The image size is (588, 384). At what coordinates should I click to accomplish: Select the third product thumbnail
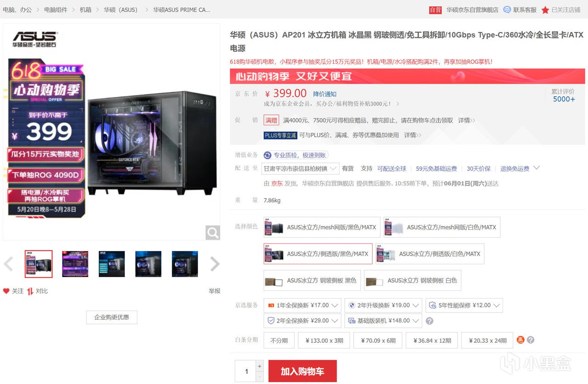112,264
